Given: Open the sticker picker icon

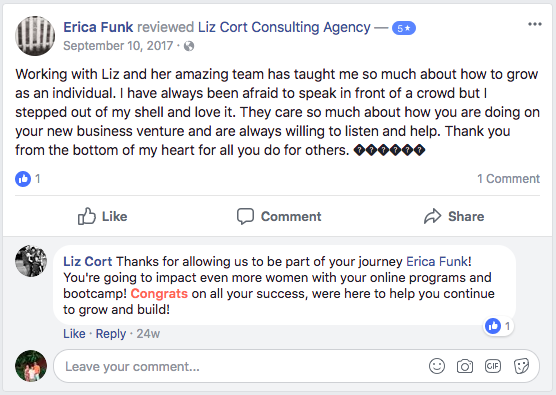Looking at the screenshot, I should (521, 366).
